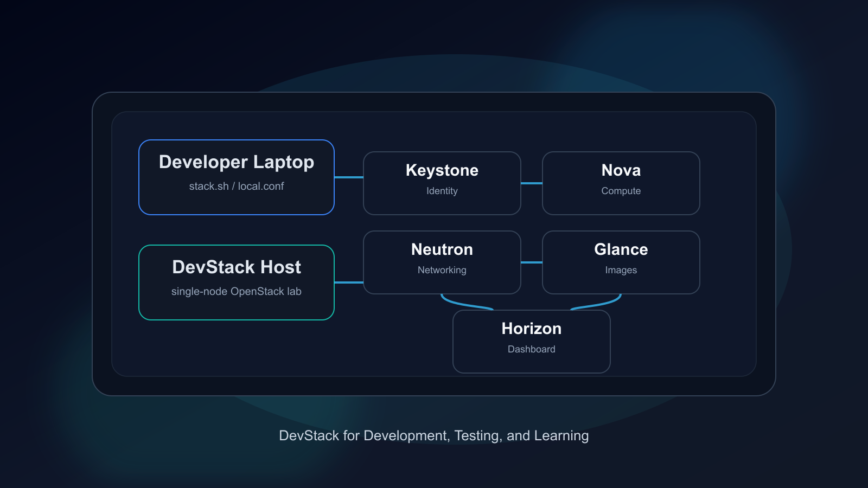Click the caption 'DevStack for Development, Testing, and Learning'
The height and width of the screenshot is (488, 868).
click(x=434, y=435)
